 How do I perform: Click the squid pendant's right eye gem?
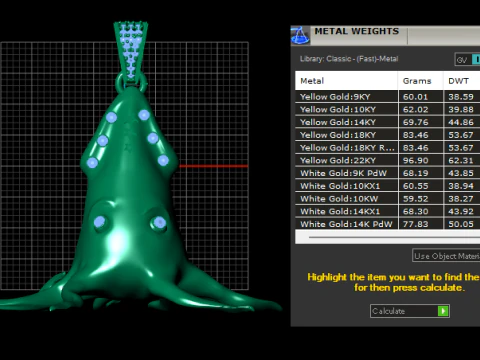[x=159, y=223]
